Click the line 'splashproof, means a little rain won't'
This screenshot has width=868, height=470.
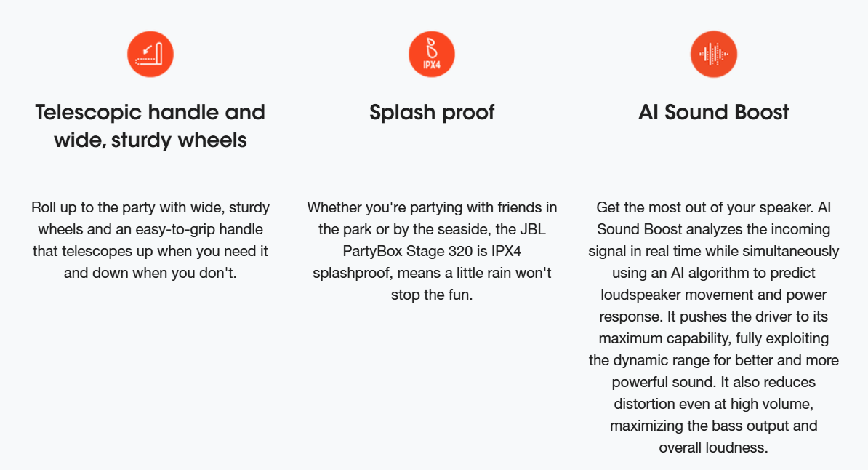pyautogui.click(x=432, y=273)
